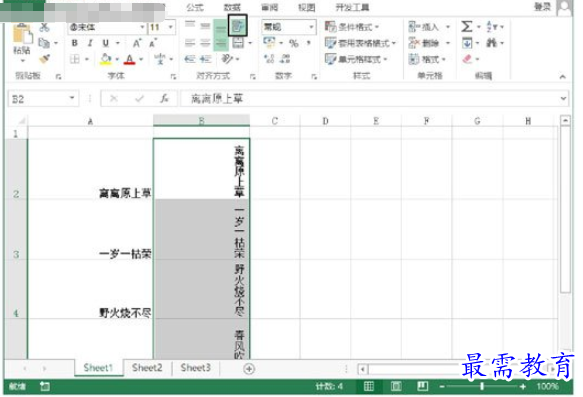The image size is (583, 397).
Task: Add a new sheet with plus button
Action: [x=249, y=369]
